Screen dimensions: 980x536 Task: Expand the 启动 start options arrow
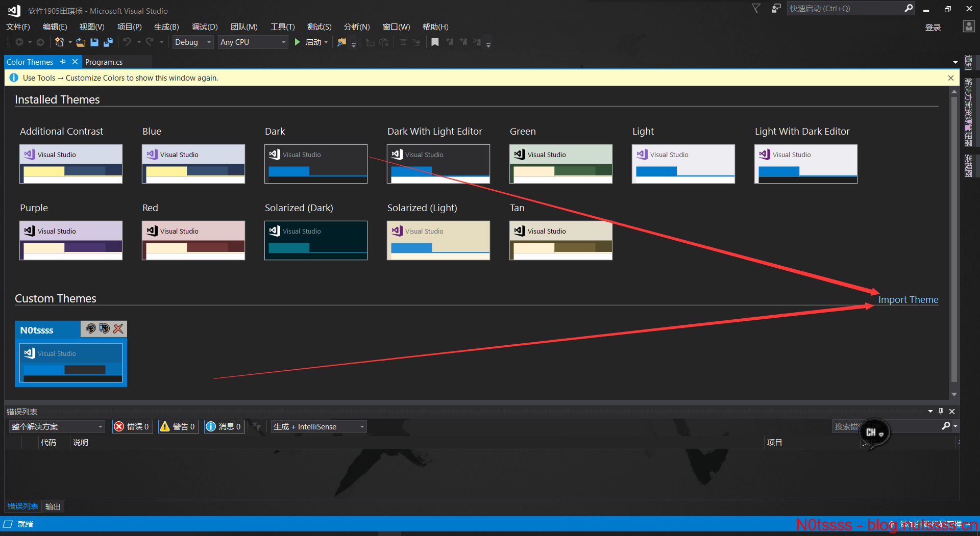(x=326, y=42)
